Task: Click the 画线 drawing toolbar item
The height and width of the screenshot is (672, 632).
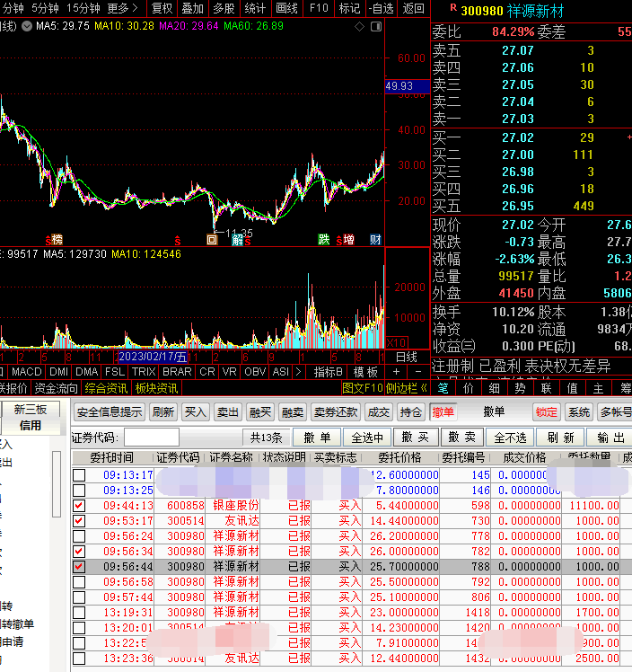Action: click(x=286, y=8)
